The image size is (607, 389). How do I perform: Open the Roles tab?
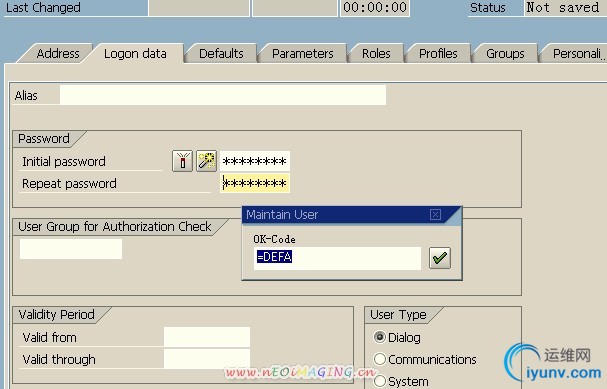pos(376,53)
